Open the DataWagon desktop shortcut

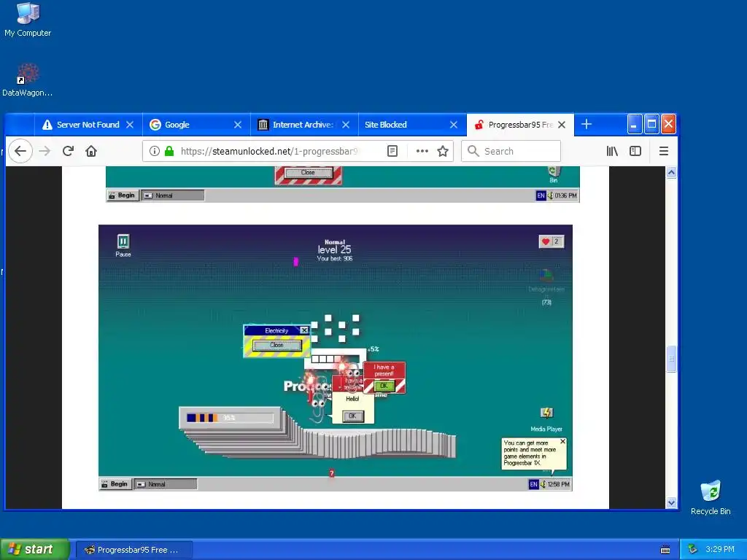click(x=28, y=80)
